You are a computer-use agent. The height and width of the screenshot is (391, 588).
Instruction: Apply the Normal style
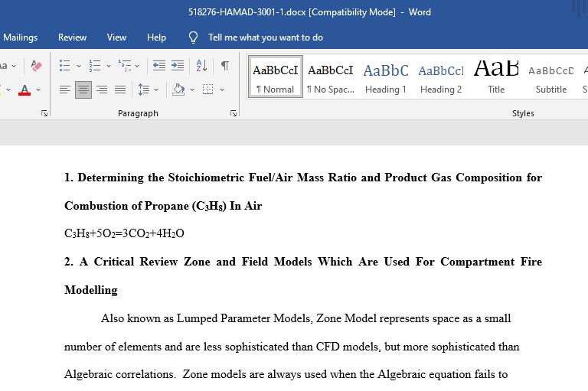pyautogui.click(x=276, y=77)
